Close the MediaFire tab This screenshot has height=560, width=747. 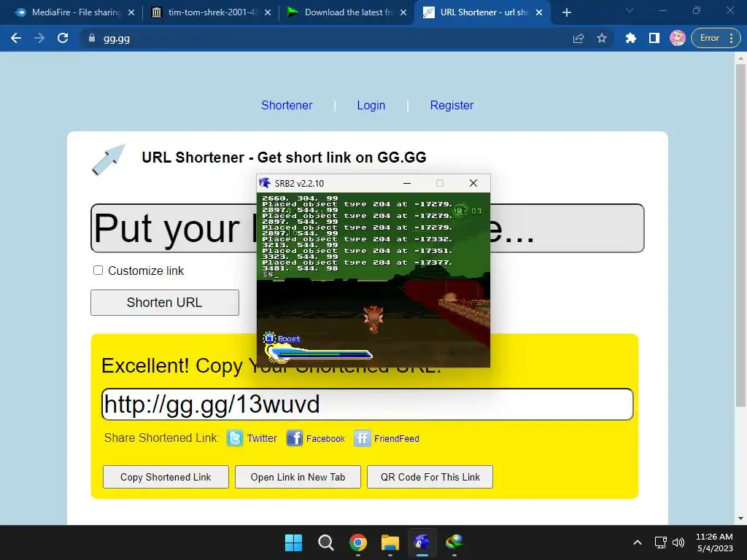click(x=131, y=13)
